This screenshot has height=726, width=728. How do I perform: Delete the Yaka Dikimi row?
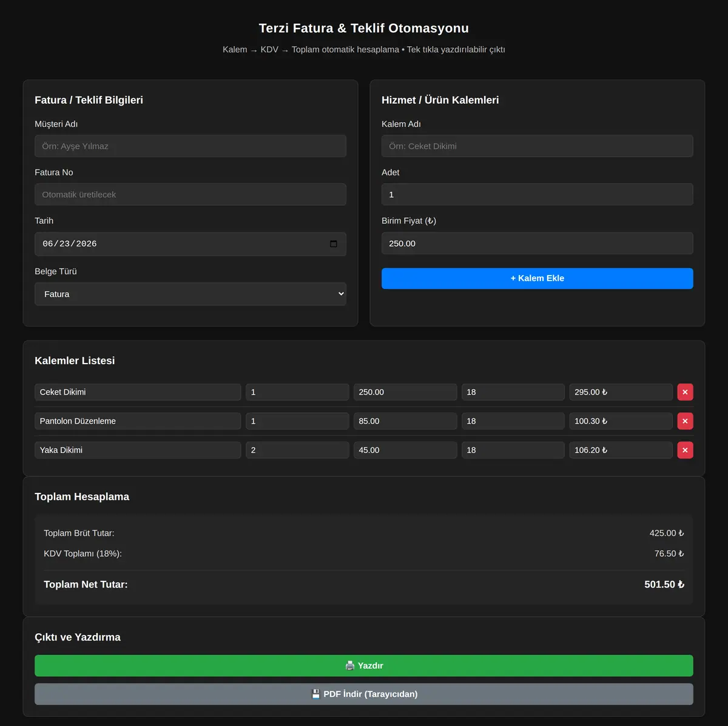point(685,450)
